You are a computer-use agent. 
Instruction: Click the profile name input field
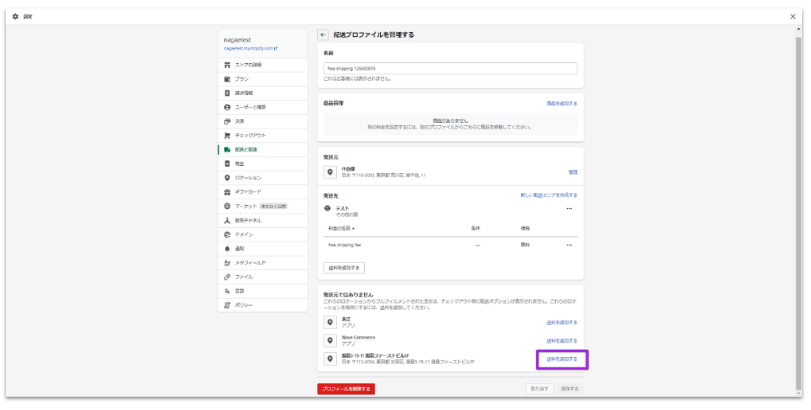tap(449, 68)
